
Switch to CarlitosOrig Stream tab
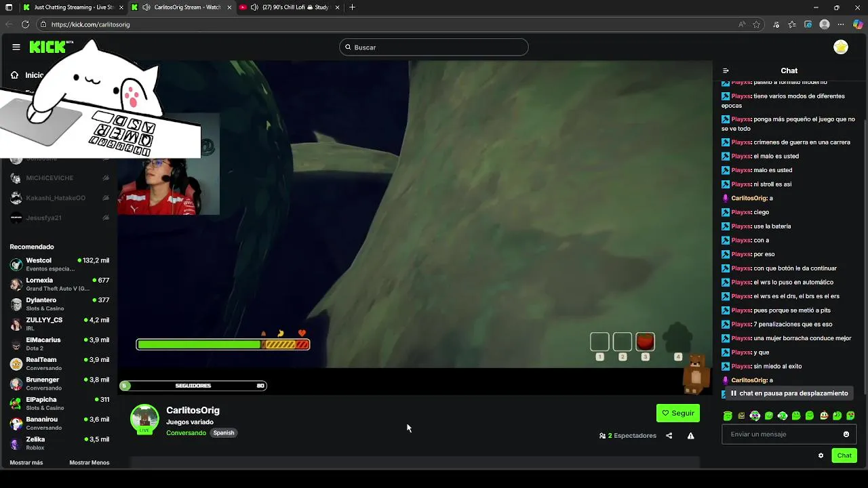pos(182,7)
